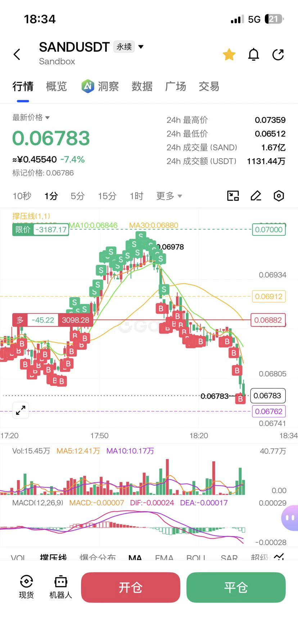Tap the 多 -45.22 position label
This screenshot has width=298, height=644.
click(x=53, y=320)
